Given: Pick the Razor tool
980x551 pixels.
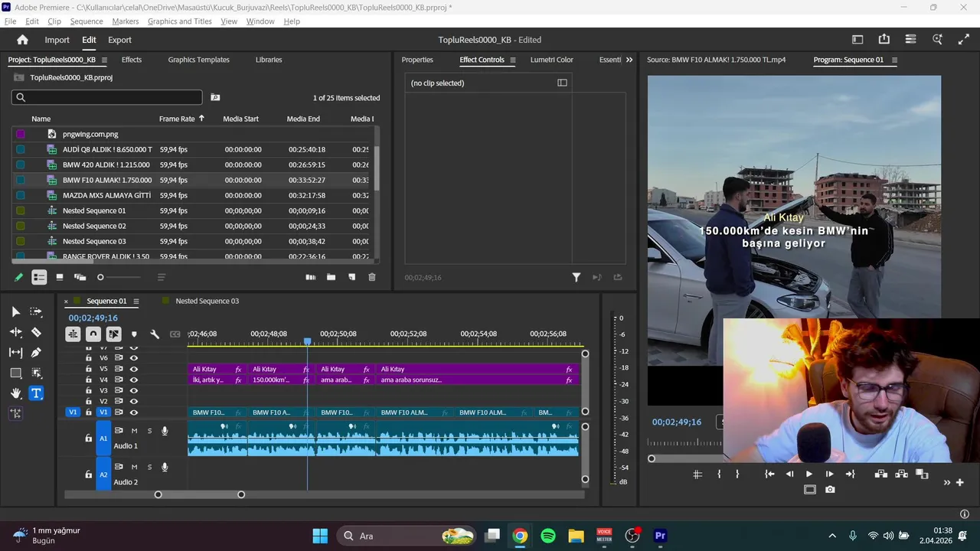Looking at the screenshot, I should click(36, 332).
